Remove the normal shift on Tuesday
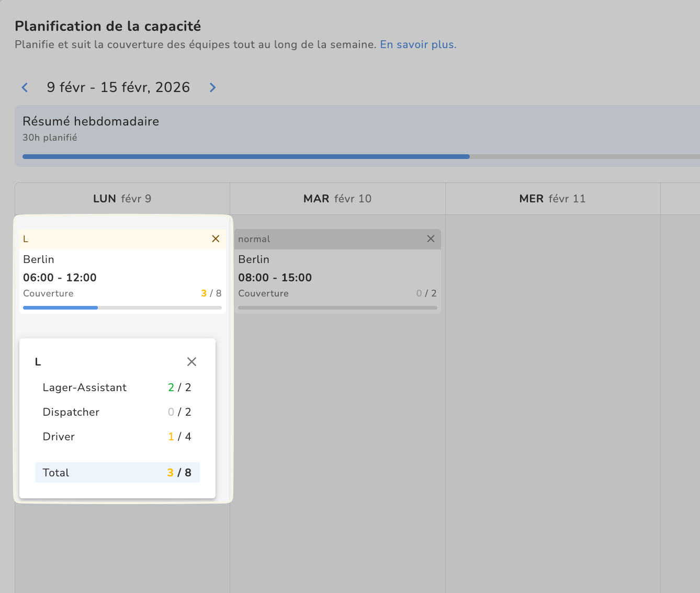 tap(431, 239)
